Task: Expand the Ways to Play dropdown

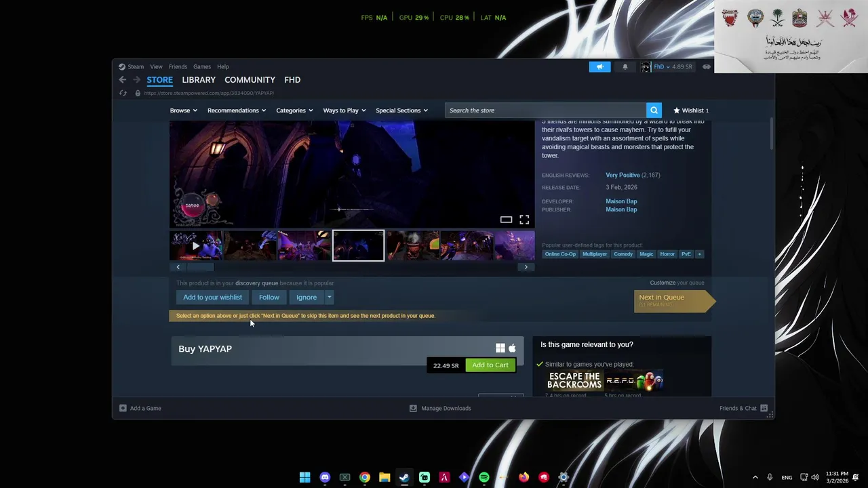Action: tap(344, 110)
